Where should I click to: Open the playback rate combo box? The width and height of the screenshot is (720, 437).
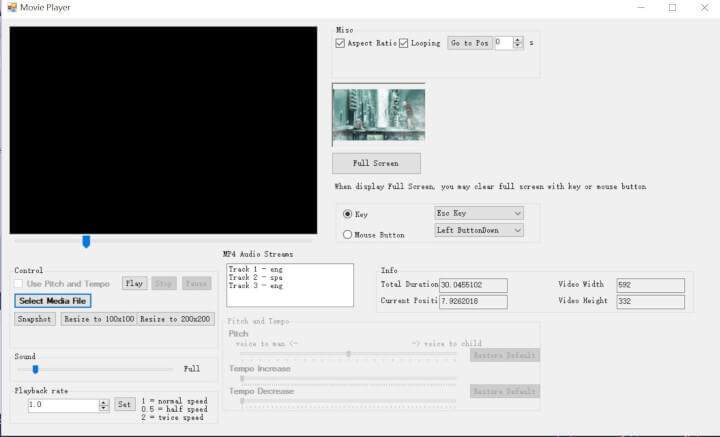pyautogui.click(x=104, y=405)
